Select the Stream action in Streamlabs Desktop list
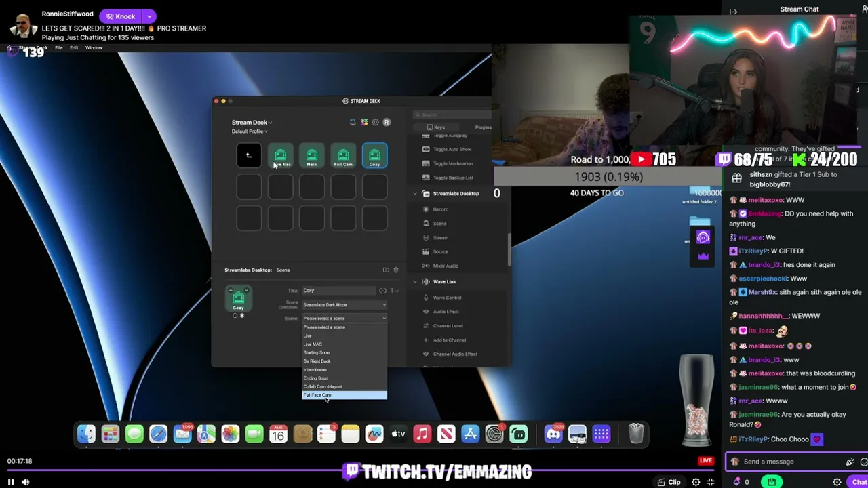The height and width of the screenshot is (488, 868). (x=441, y=238)
